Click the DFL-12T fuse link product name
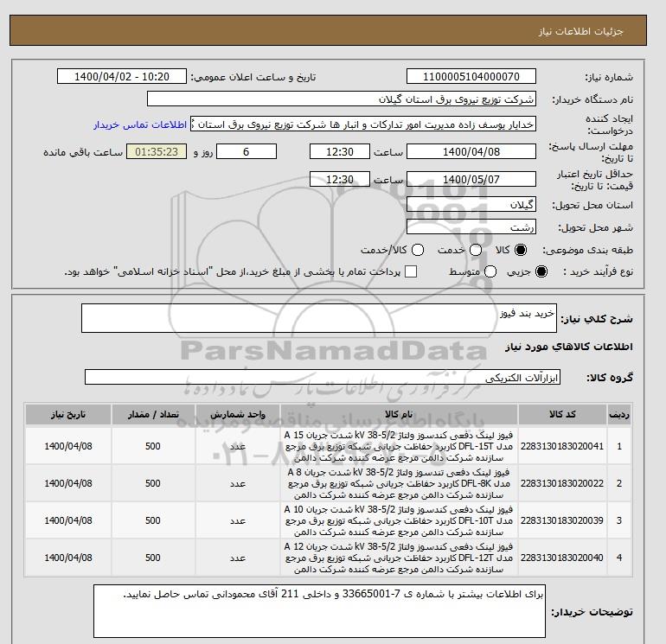The height and width of the screenshot is (644, 666). pos(399,558)
